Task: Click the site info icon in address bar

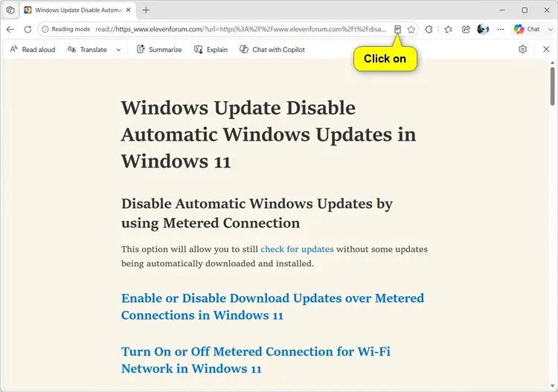Action: [45, 29]
